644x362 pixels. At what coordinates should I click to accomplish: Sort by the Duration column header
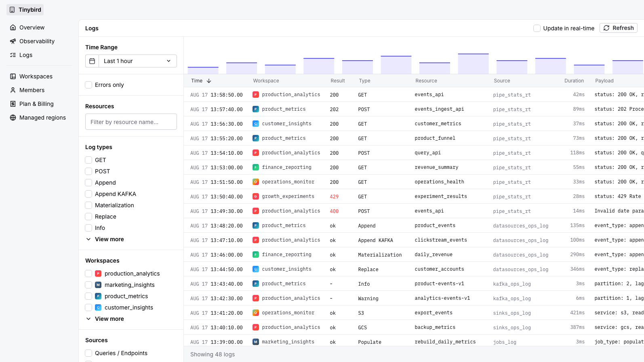[574, 81]
